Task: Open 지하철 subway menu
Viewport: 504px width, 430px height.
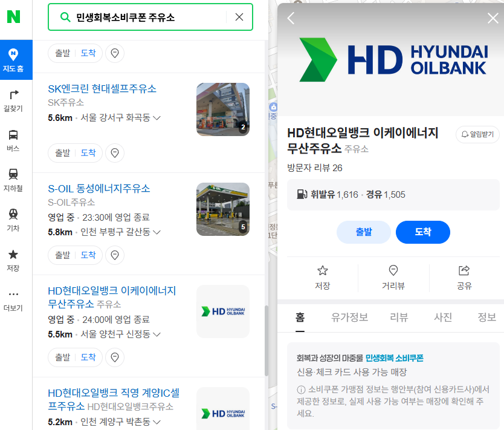Action: [13, 180]
